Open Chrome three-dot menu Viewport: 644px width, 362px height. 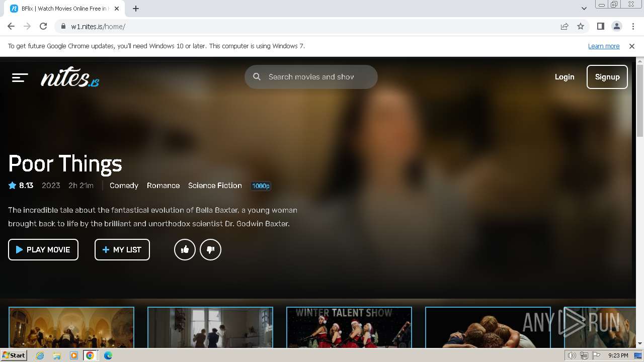pos(633,26)
